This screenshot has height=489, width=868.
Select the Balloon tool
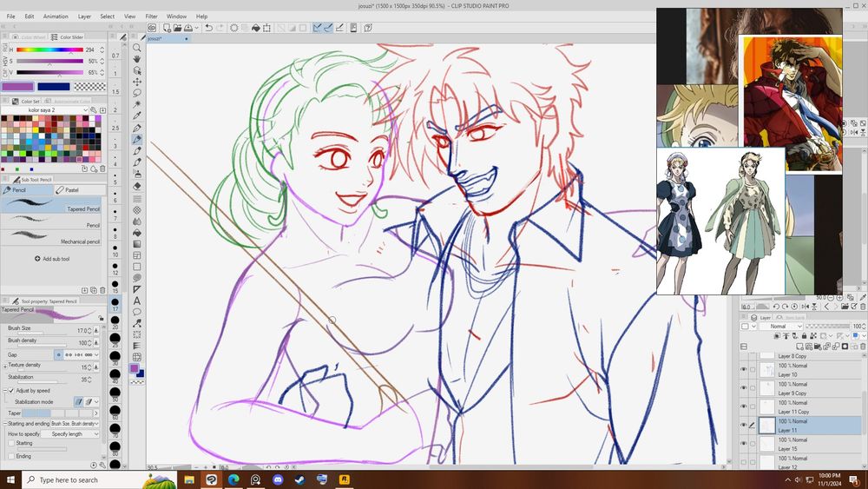click(137, 312)
